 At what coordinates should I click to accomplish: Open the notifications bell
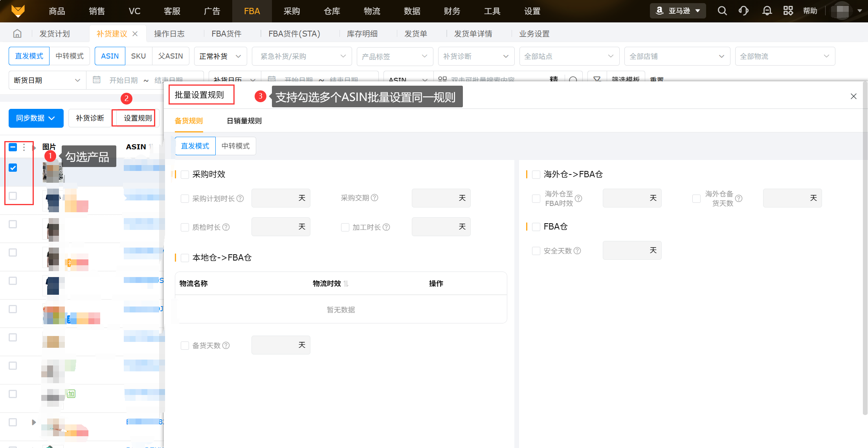coord(767,11)
